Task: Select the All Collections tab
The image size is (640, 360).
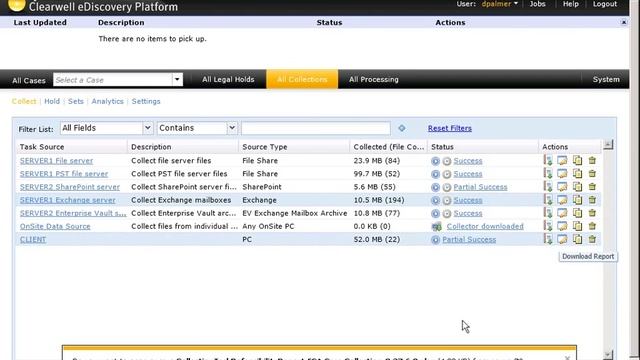Action: (302, 79)
